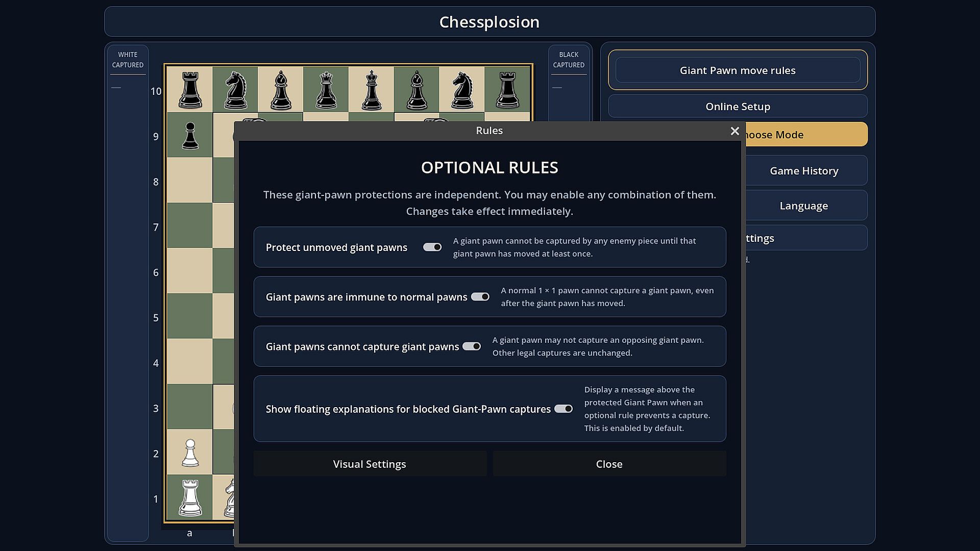Select the white rook on a1
Screen dimensions: 980x551
(190, 498)
